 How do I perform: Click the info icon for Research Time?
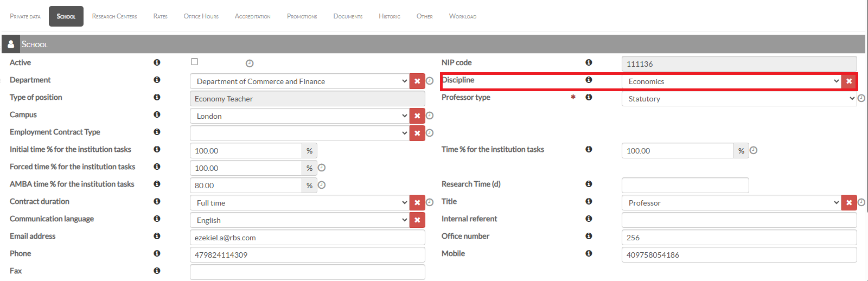click(589, 184)
